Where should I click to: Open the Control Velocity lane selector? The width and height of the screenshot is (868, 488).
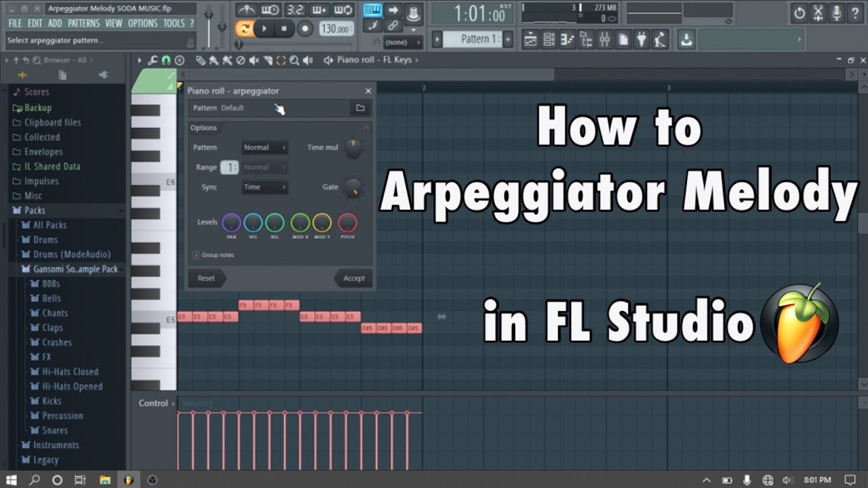tap(157, 403)
